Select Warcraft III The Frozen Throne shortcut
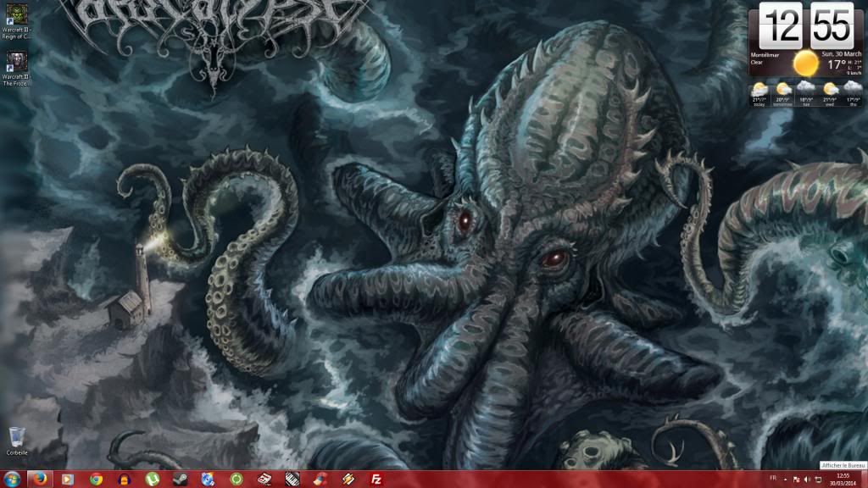 click(x=17, y=64)
